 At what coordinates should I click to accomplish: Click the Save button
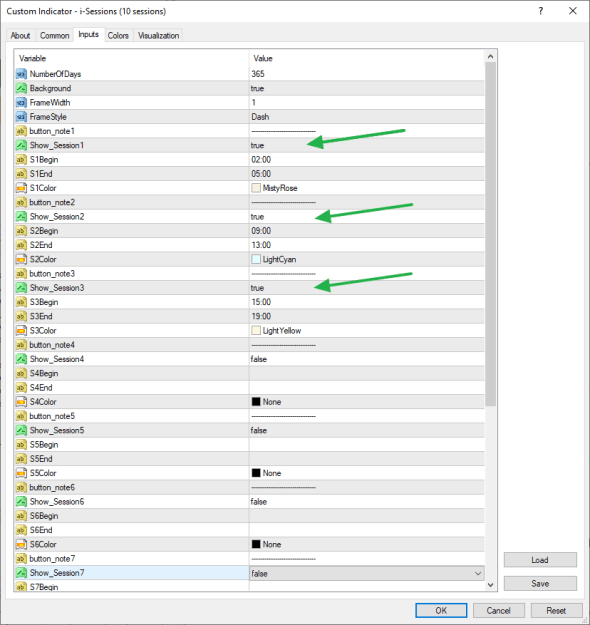[540, 584]
